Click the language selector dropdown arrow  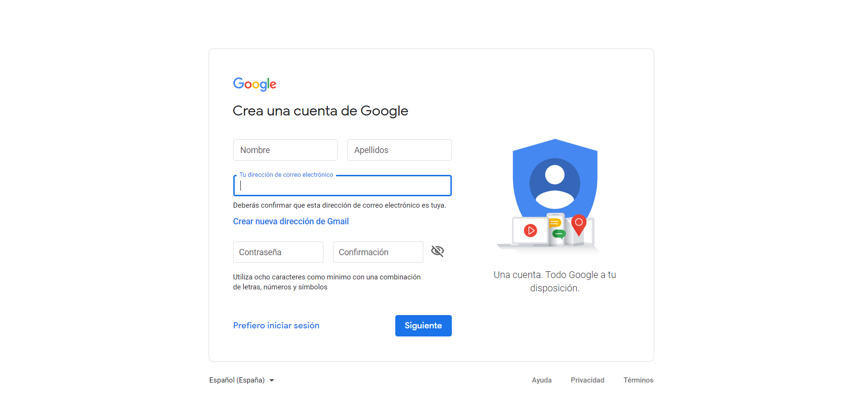(x=272, y=380)
